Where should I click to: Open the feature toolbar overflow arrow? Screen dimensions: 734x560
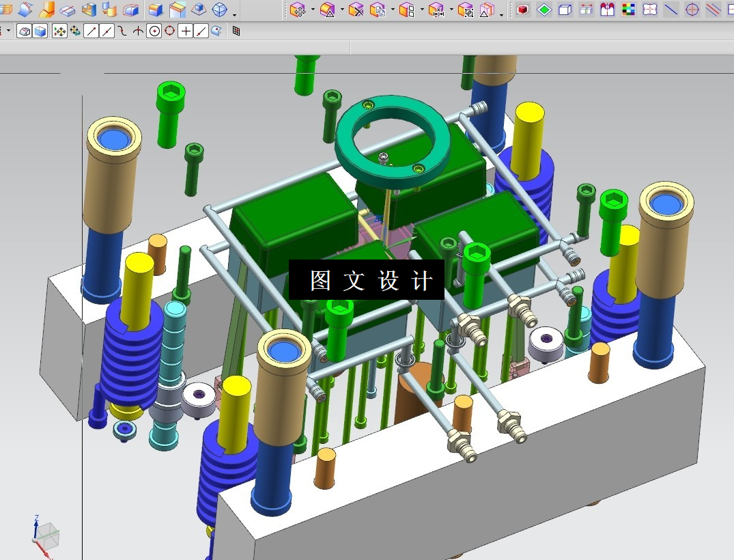(x=235, y=15)
